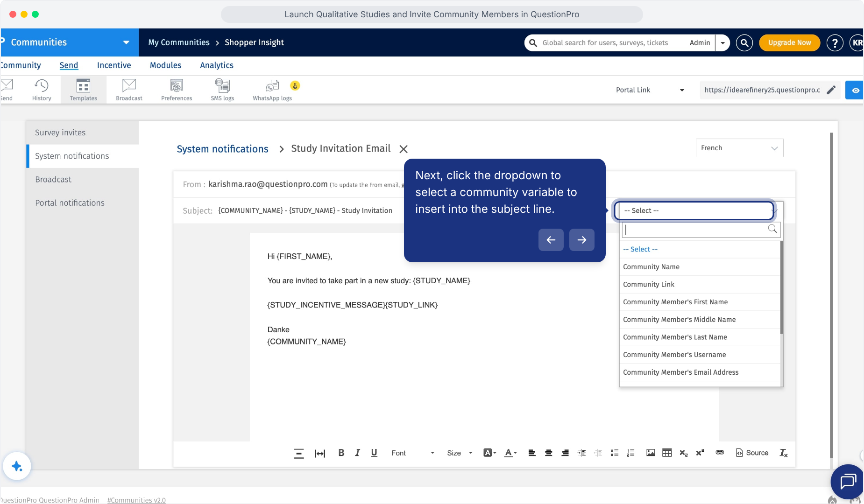The width and height of the screenshot is (864, 504).
Task: Choose Community Member's First Name option
Action: 700,302
